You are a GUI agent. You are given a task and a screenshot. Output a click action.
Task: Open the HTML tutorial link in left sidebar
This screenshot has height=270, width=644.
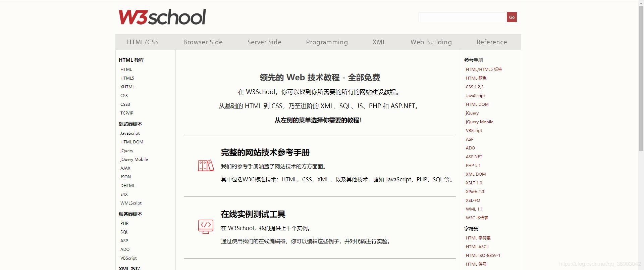click(x=126, y=70)
